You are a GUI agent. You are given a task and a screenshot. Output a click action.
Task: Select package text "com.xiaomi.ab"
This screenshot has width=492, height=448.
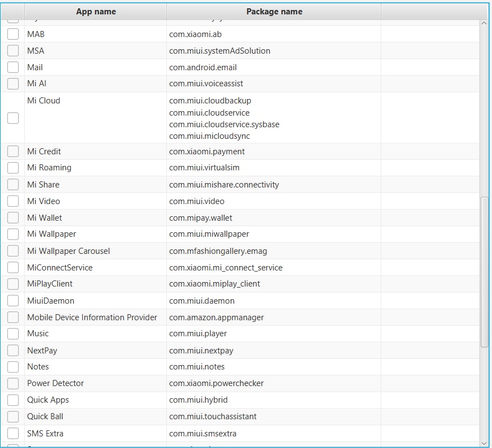pos(195,34)
